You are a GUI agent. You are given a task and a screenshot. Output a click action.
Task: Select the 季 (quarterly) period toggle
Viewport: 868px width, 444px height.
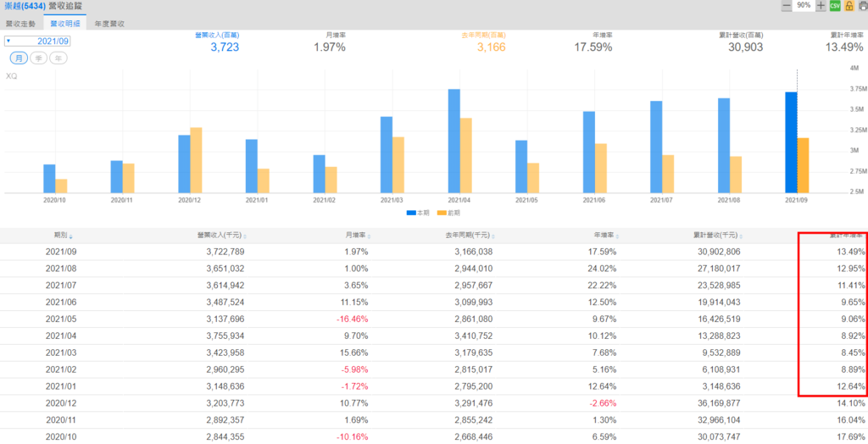[x=38, y=58]
